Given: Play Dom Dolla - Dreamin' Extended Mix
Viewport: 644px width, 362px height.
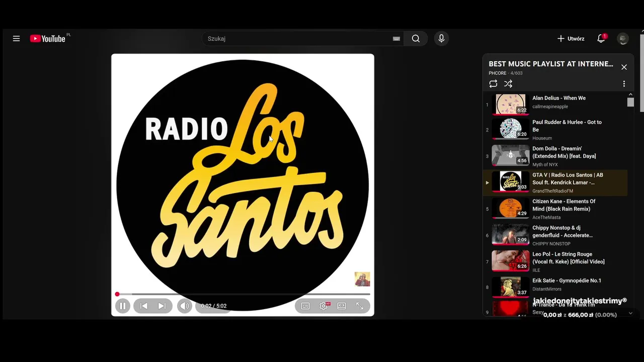Looking at the screenshot, I should coord(564,152).
